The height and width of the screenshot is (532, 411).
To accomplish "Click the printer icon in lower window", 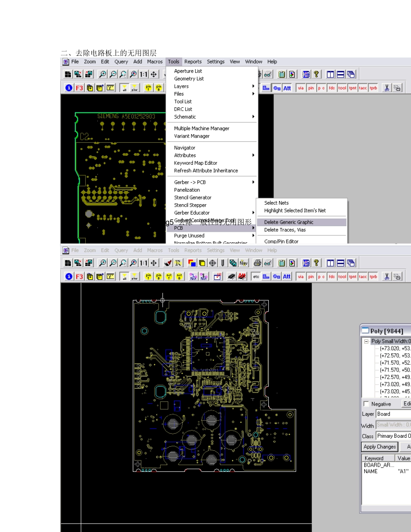I will [258, 263].
